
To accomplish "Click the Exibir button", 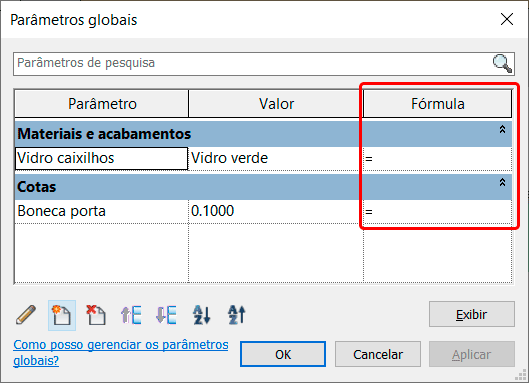I will click(472, 314).
